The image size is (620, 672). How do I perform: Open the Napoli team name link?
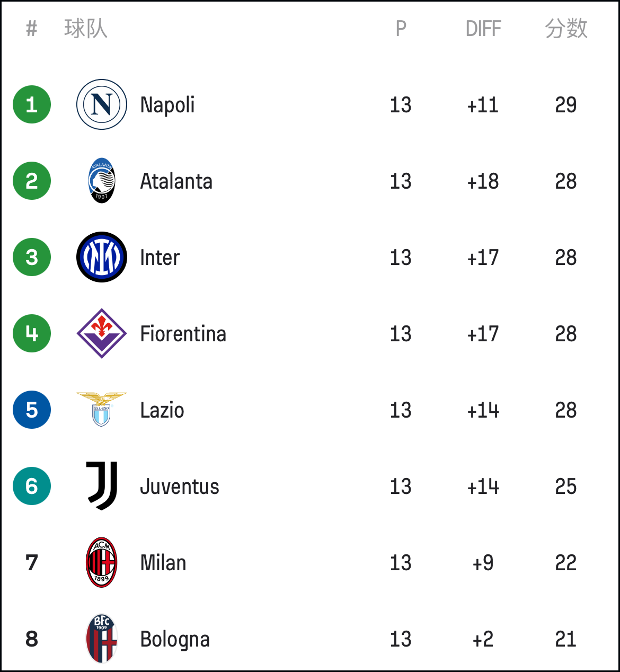click(167, 105)
